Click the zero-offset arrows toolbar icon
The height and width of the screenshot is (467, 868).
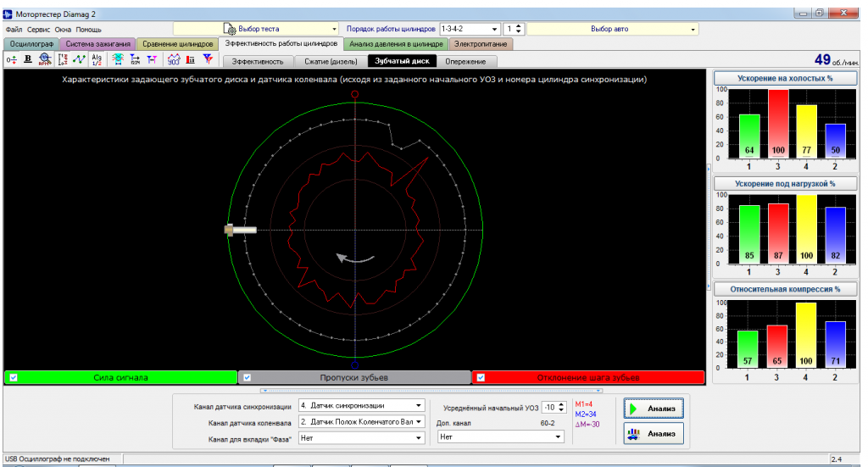coord(12,59)
